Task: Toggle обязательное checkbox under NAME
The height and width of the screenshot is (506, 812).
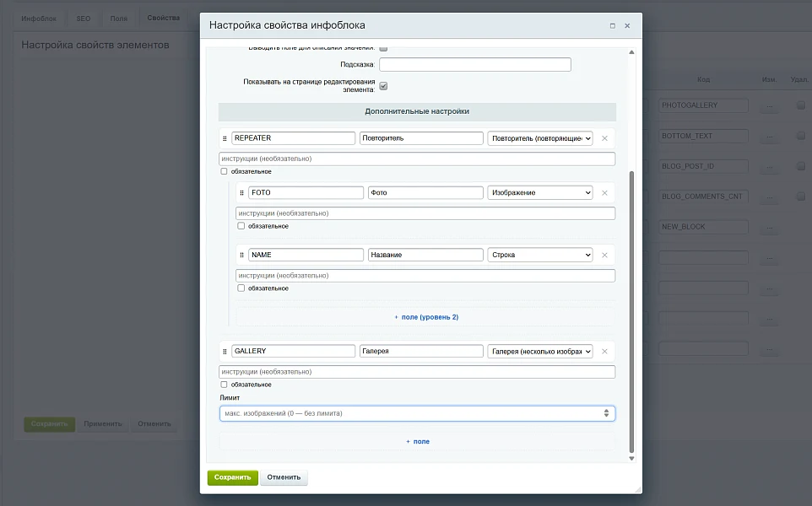Action: tap(241, 288)
